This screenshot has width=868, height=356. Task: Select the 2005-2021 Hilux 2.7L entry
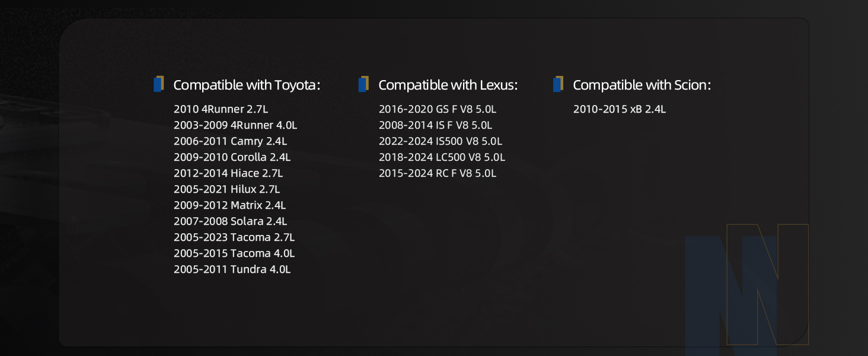pyautogui.click(x=227, y=189)
